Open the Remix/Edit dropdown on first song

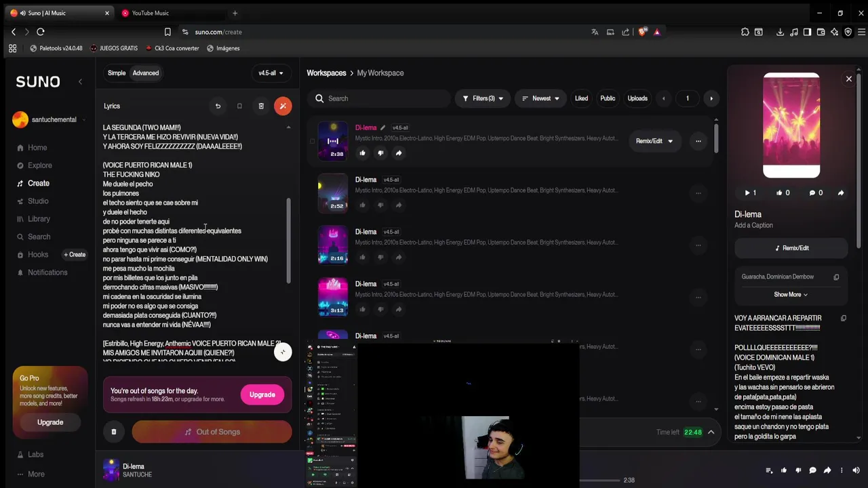click(x=654, y=141)
